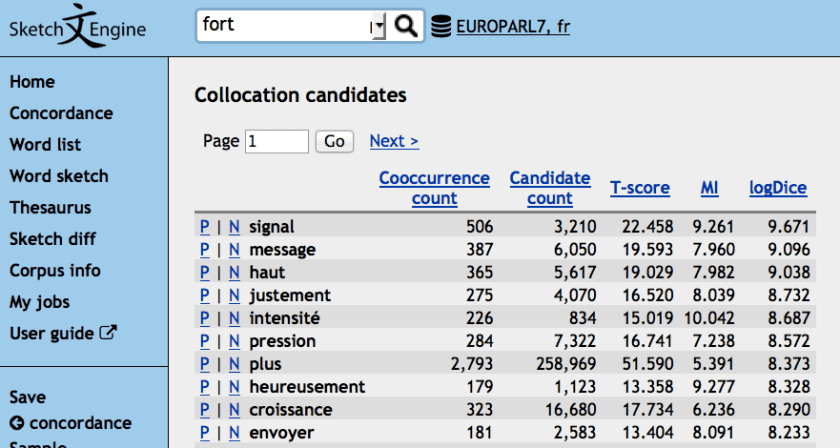Screen dimensions: 840x448
Task: Sort by Cooccurrence count column header
Action: coord(434,188)
